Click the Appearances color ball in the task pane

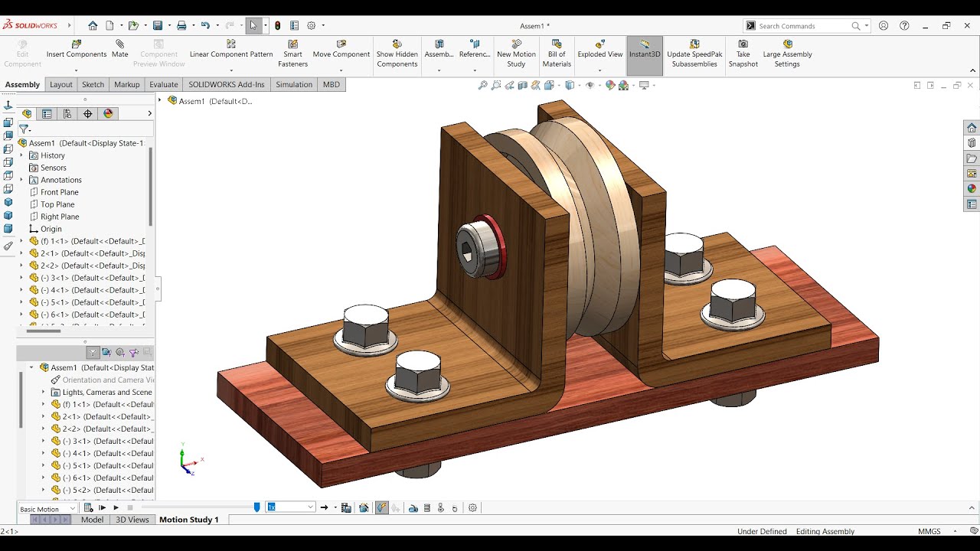[x=972, y=189]
